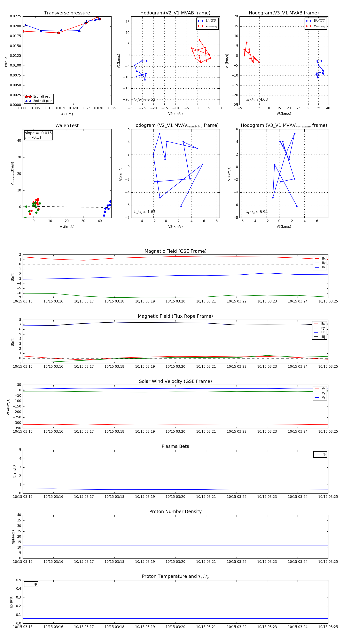Select the "Hodogram(V3_V1 MVAB frame)" title
The width and height of the screenshot is (351, 644).
point(284,13)
